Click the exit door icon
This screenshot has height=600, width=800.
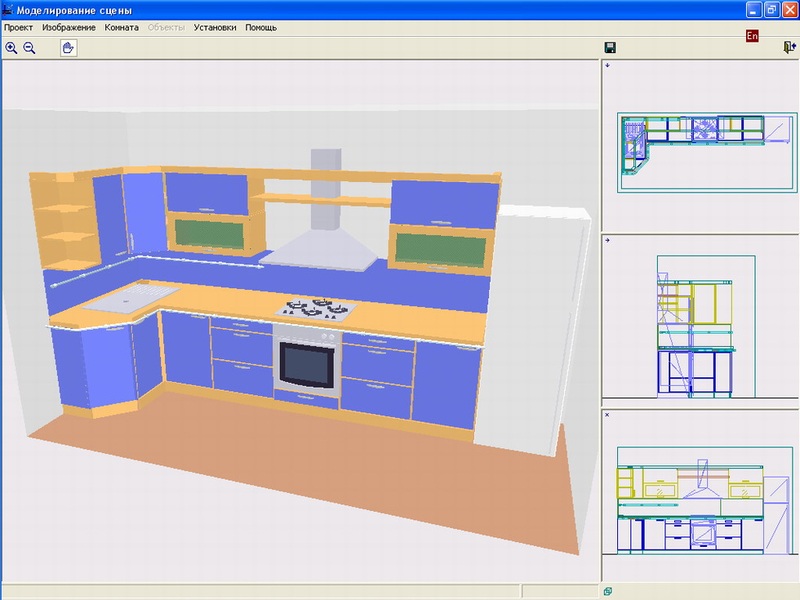[789, 48]
